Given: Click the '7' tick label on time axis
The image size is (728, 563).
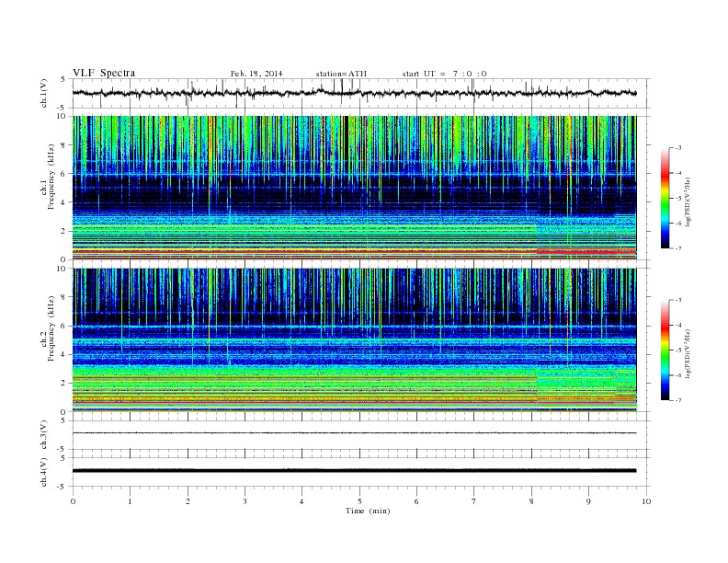Looking at the screenshot, I should pos(474,501).
